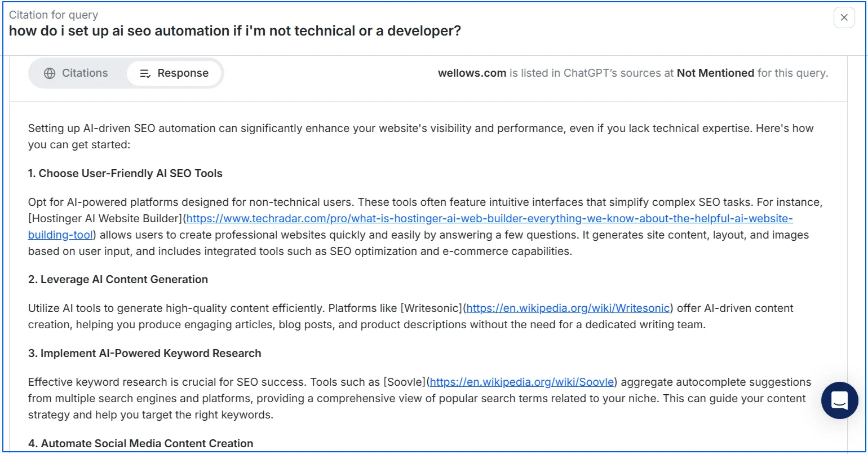Click the intro paragraph starting 'Setting up AI-driven SEO'
868x454 pixels.
click(x=421, y=136)
